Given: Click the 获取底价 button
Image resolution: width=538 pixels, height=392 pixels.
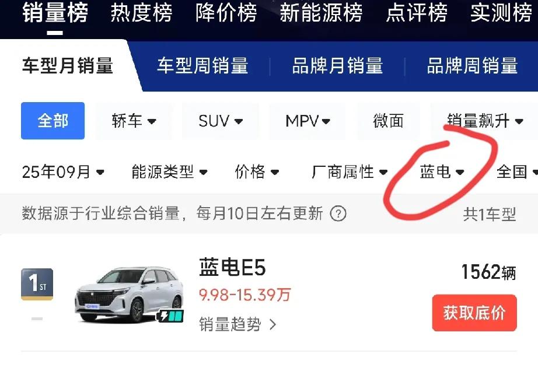Looking at the screenshot, I should tap(474, 313).
